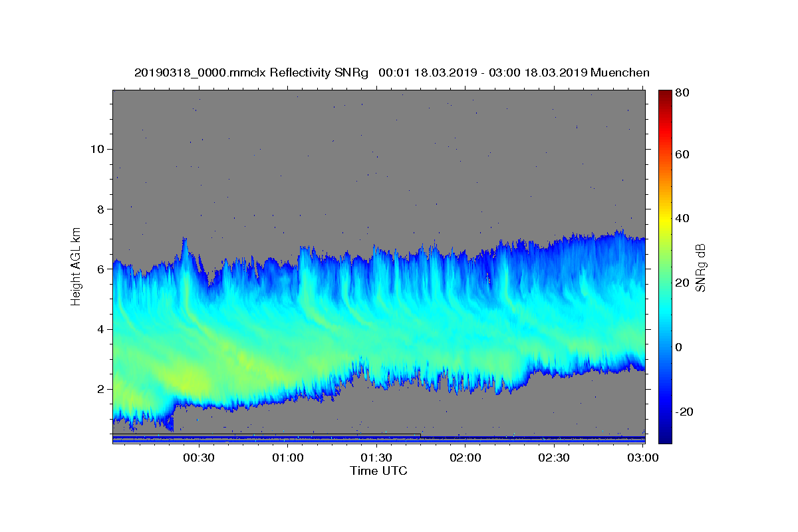Click the 01:00 time tick label
The height and width of the screenshot is (532, 798).
(289, 458)
